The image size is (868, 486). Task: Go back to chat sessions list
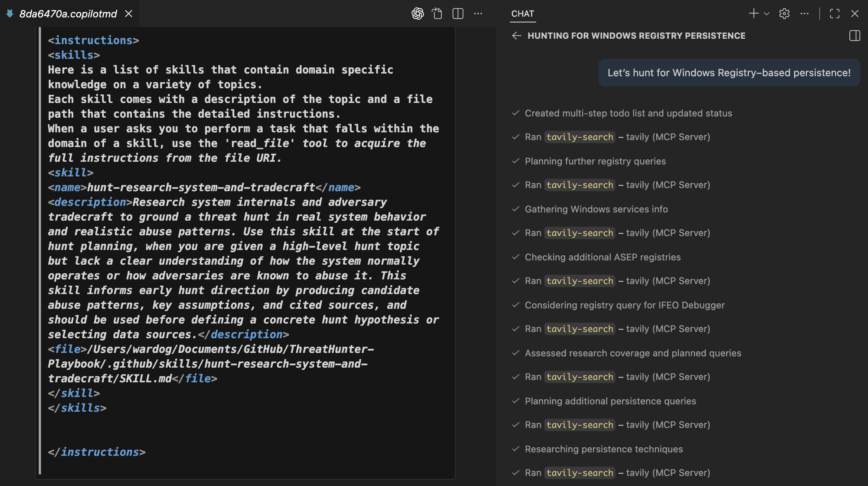(516, 36)
